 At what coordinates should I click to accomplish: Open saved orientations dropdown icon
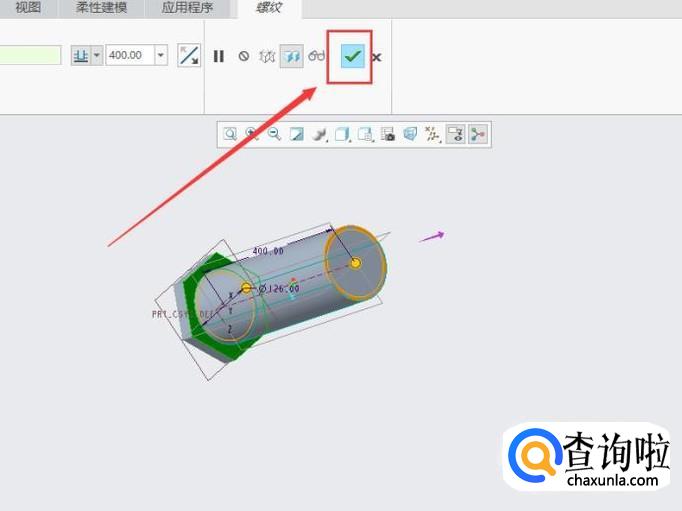point(365,134)
